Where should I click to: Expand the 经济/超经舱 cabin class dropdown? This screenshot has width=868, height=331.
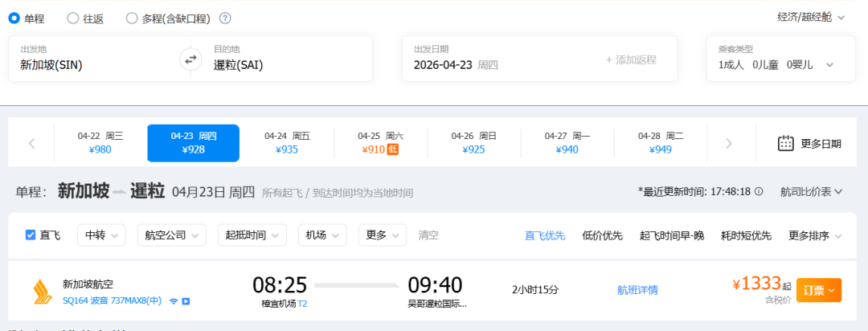(812, 18)
